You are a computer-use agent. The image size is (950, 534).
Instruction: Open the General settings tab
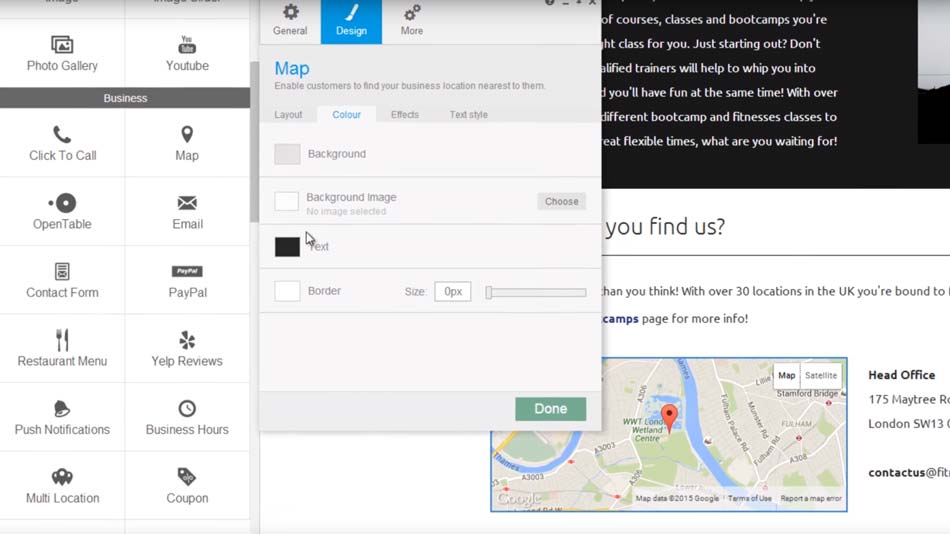[x=290, y=21]
